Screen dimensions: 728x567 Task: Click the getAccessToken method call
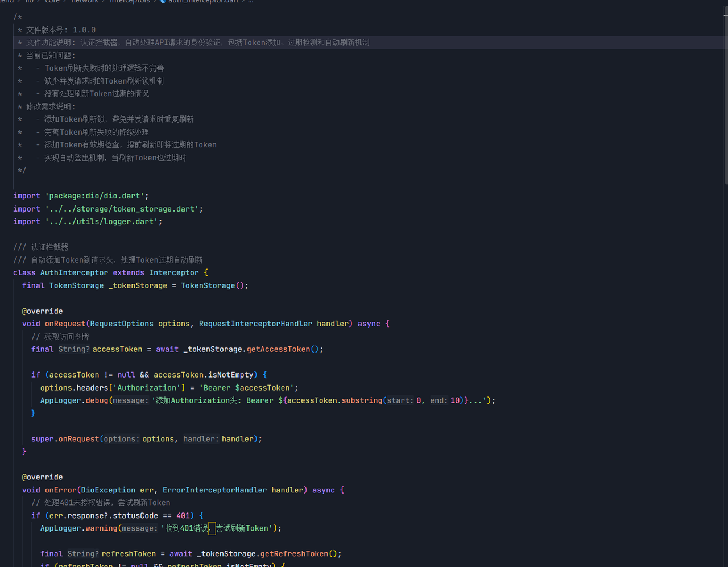tap(278, 349)
